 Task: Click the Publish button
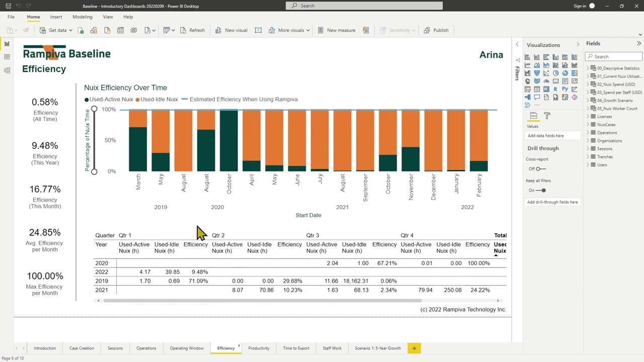coord(436,30)
